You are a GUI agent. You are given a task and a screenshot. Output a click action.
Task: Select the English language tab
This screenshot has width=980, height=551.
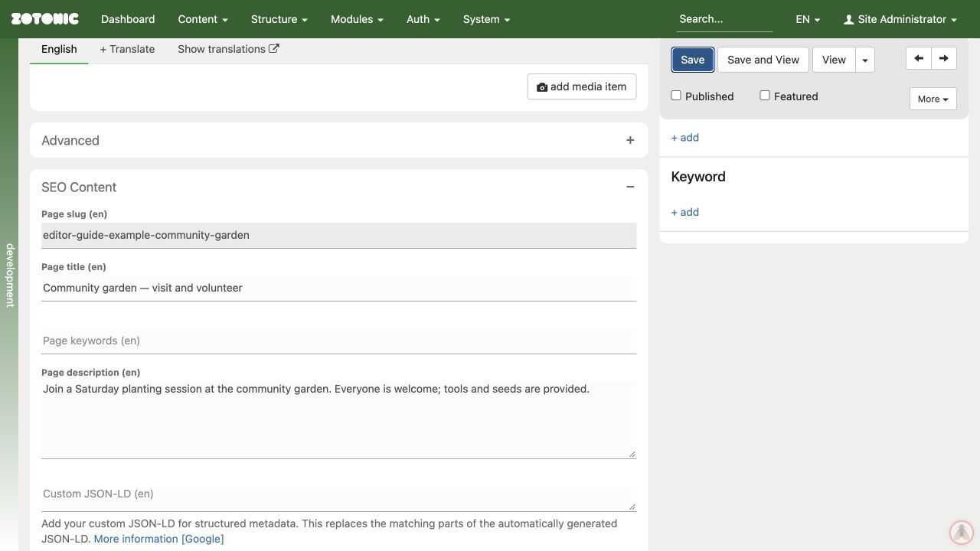click(x=59, y=49)
